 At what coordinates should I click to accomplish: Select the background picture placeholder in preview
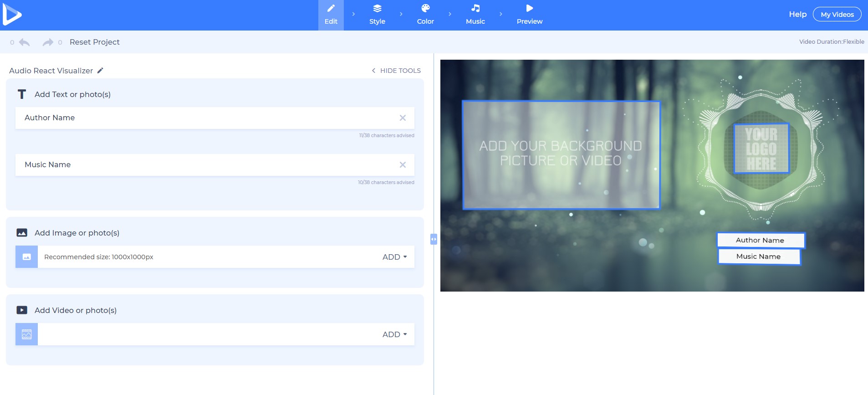click(561, 155)
